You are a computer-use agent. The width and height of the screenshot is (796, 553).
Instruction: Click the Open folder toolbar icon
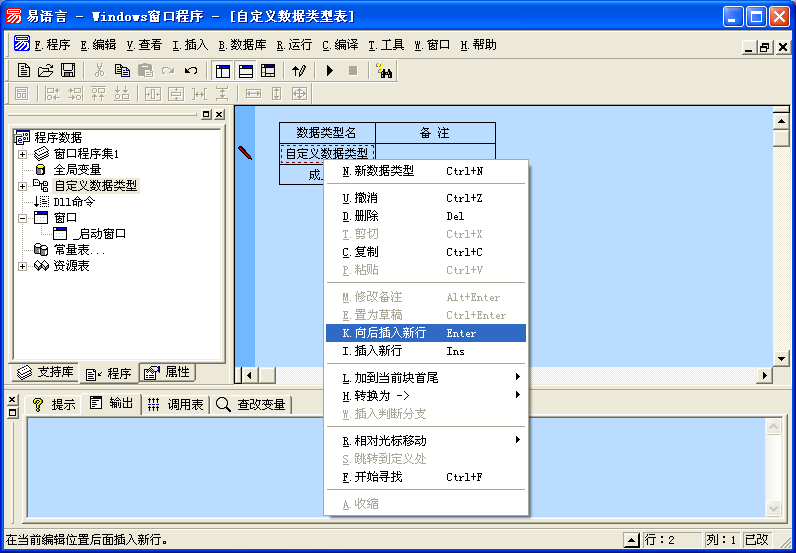(x=46, y=70)
